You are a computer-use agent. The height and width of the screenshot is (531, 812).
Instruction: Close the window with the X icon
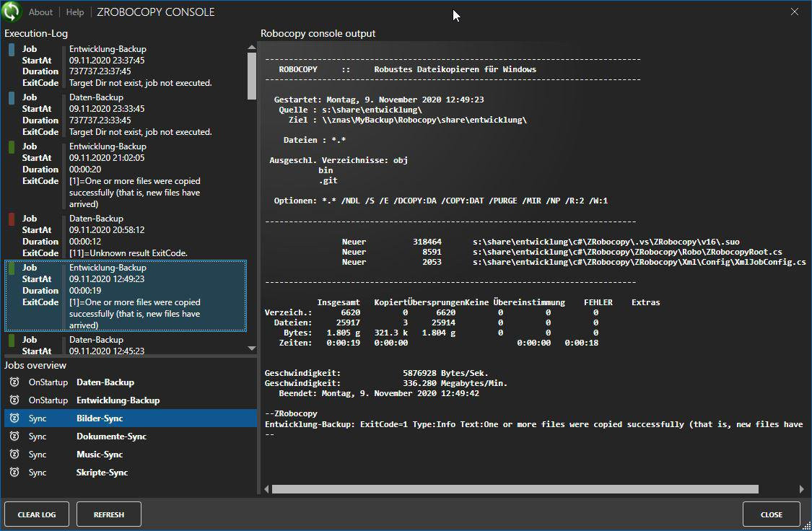pyautogui.click(x=795, y=12)
